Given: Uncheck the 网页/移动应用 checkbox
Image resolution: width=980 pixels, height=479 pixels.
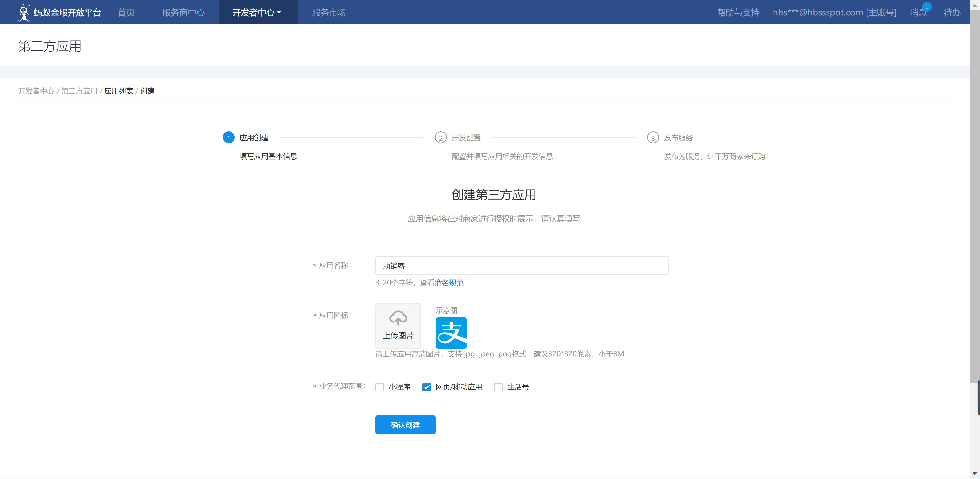Looking at the screenshot, I should tap(426, 387).
